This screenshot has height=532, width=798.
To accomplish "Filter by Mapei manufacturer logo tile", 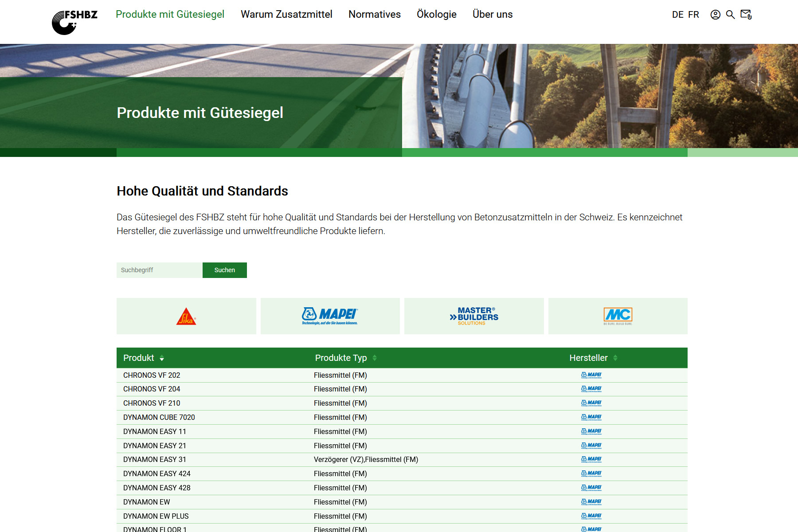I will (330, 316).
